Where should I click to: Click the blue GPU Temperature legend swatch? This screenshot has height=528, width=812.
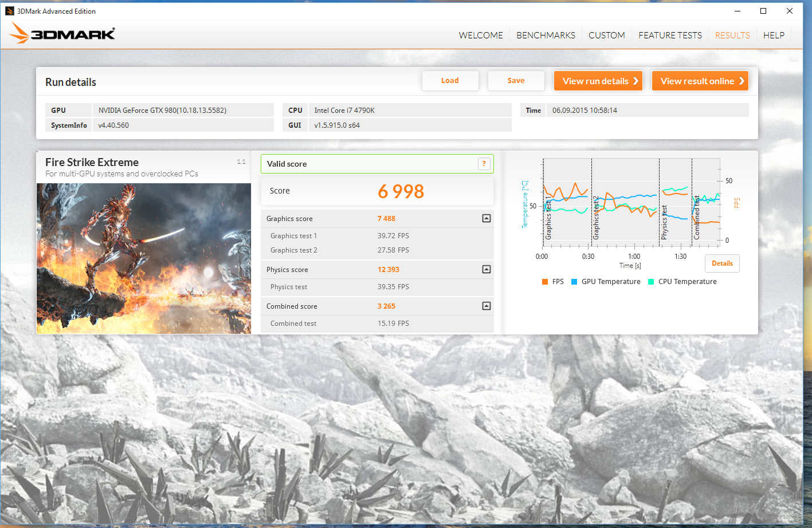574,282
